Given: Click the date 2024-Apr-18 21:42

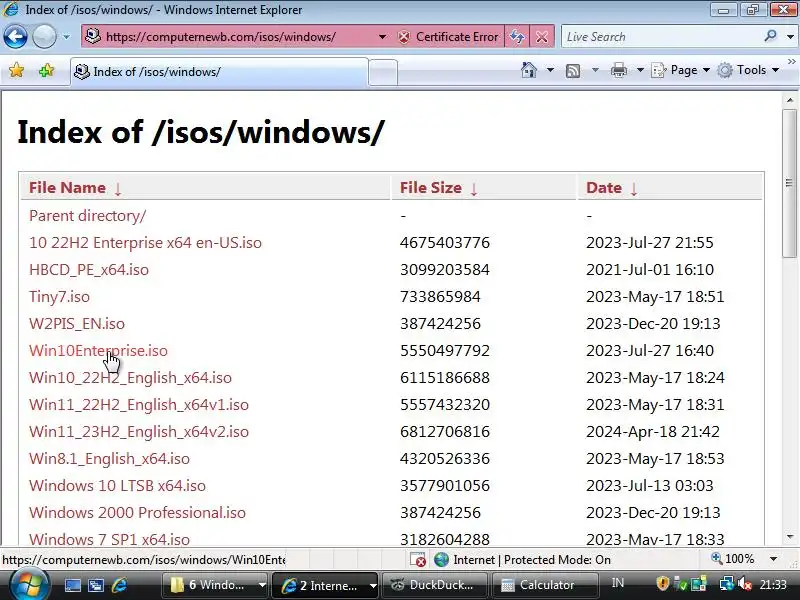Looking at the screenshot, I should tap(653, 432).
